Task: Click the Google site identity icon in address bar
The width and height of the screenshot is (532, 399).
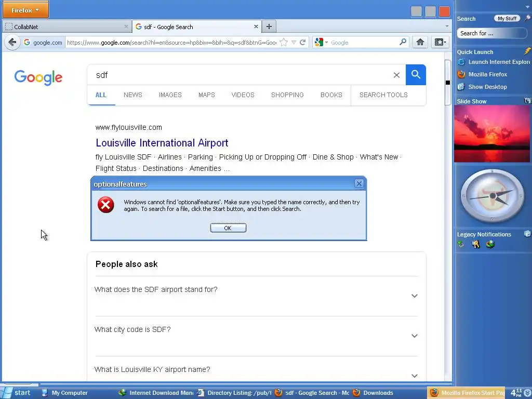Action: (27, 43)
